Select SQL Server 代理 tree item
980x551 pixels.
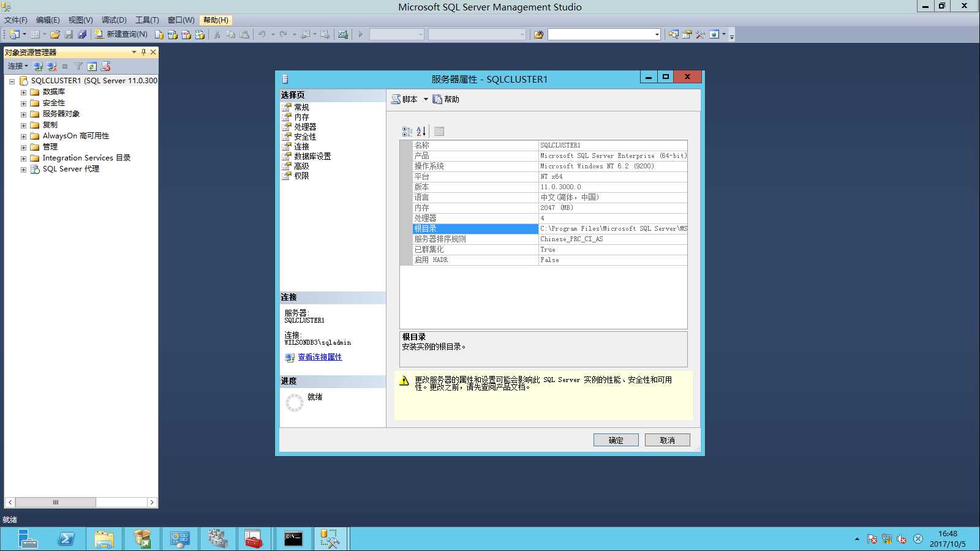coord(70,169)
